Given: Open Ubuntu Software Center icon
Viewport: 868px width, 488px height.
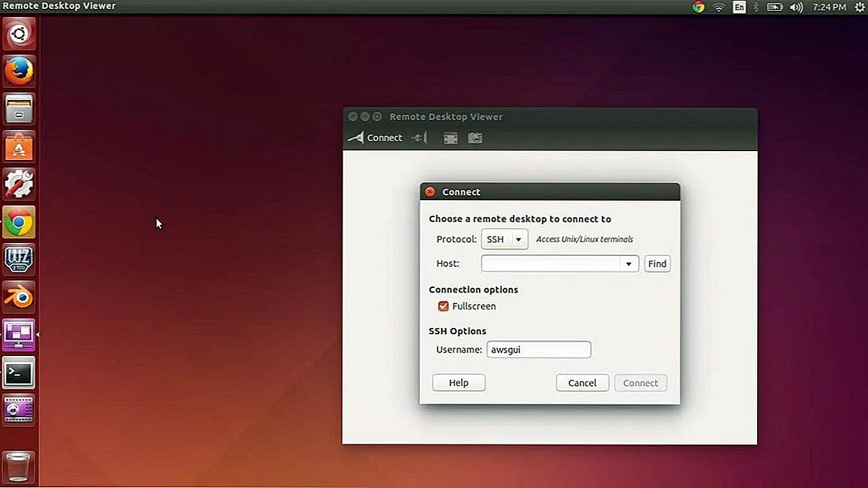Looking at the screenshot, I should (x=19, y=146).
